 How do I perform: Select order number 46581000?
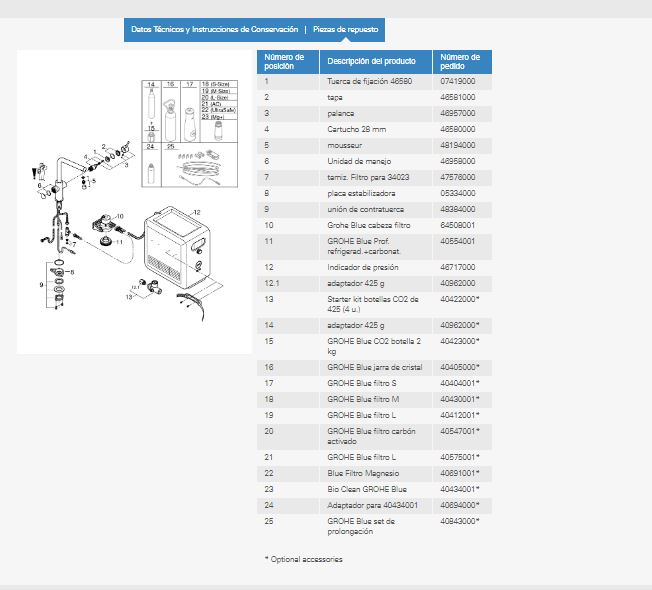(x=457, y=98)
